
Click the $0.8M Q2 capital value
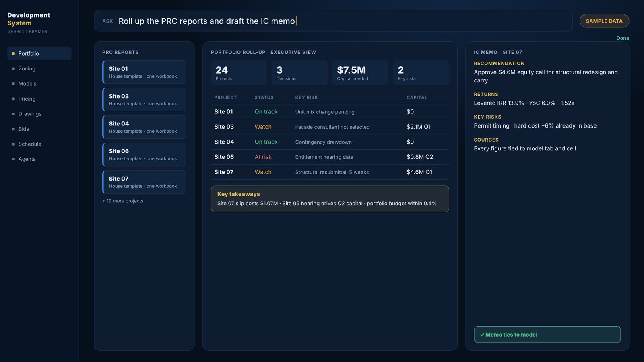pyautogui.click(x=420, y=157)
